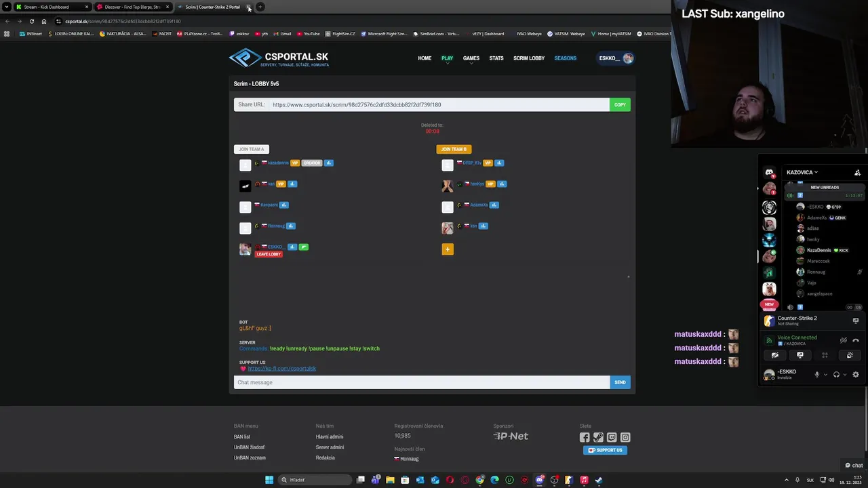Open the CSPORTAL.SK logo
Screen dimensions: 868x488
click(x=279, y=58)
